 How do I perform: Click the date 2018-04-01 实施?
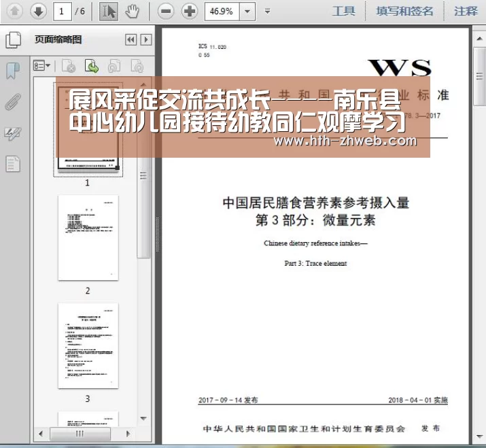(418, 400)
